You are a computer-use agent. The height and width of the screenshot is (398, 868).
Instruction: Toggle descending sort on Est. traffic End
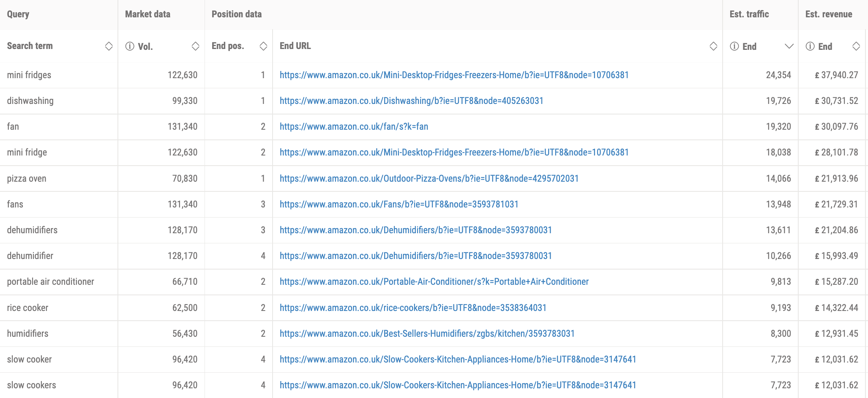789,46
